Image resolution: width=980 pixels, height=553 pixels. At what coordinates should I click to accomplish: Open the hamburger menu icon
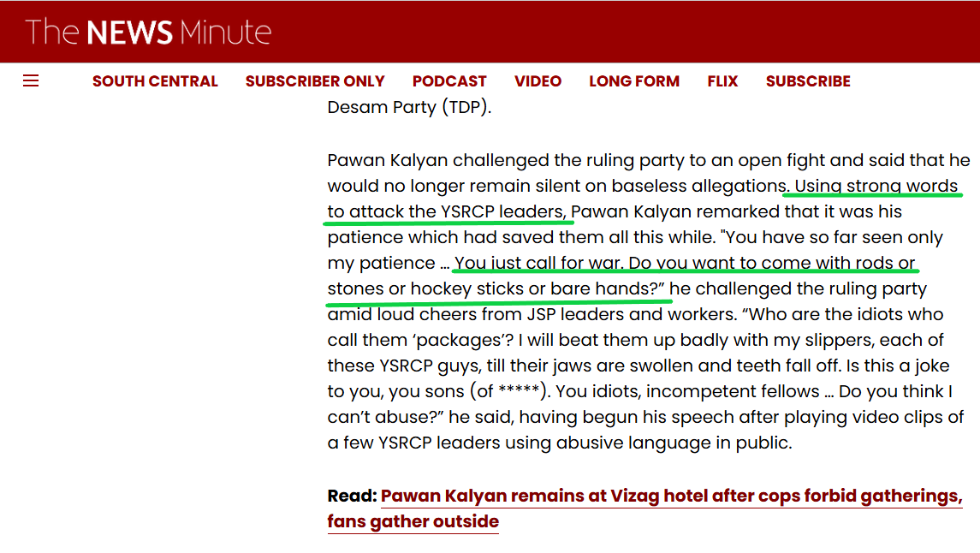point(31,81)
